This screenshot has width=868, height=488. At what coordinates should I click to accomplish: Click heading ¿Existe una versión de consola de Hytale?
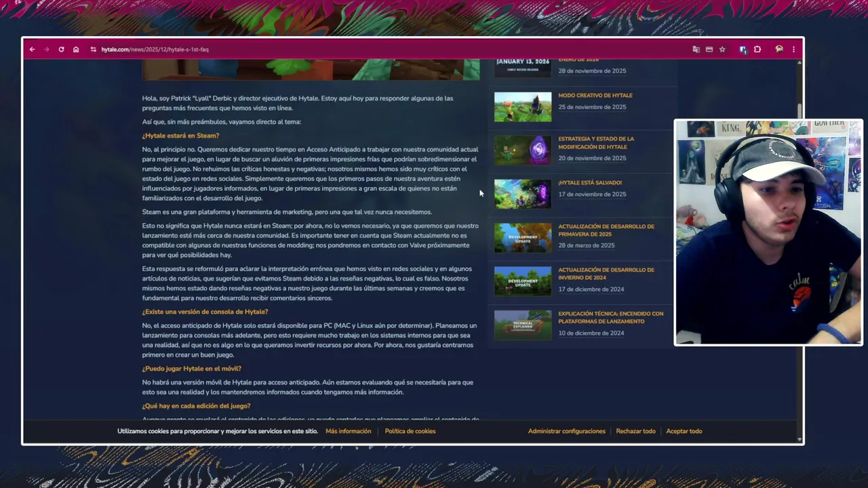click(205, 312)
